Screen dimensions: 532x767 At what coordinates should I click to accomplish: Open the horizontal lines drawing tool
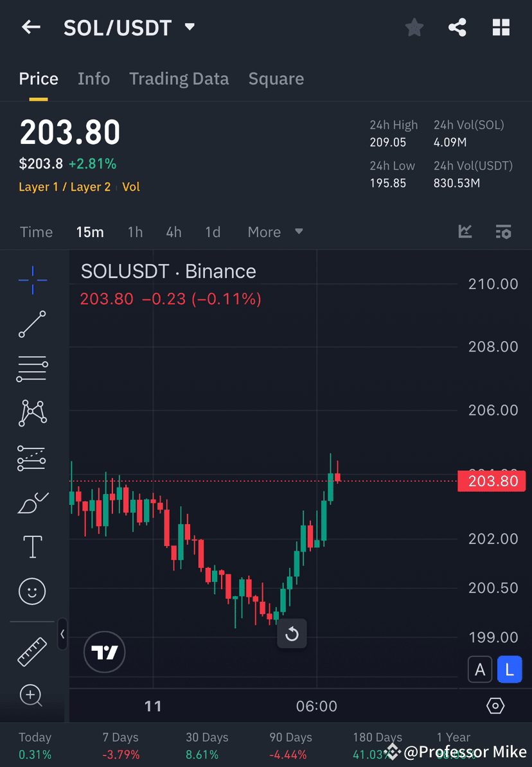32,369
